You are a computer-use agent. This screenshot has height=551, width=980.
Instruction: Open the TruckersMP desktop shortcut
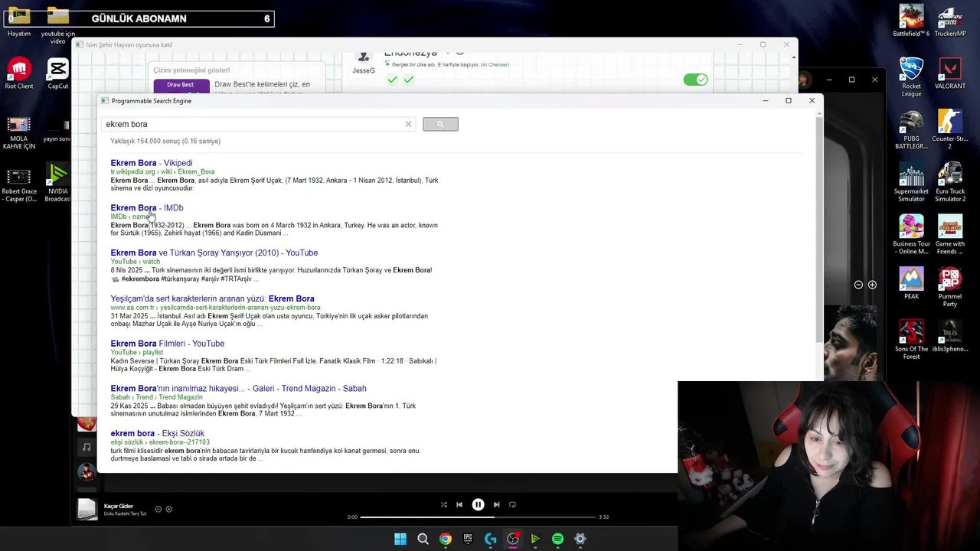(950, 21)
